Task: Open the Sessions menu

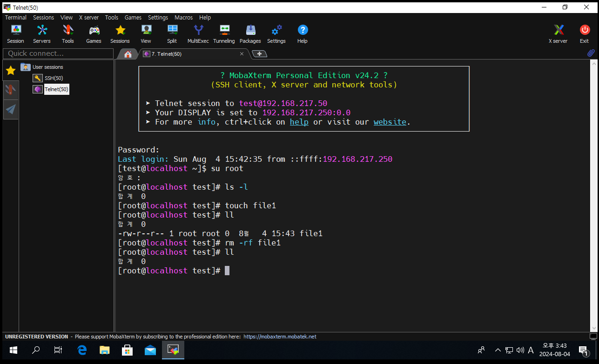Action: (x=44, y=17)
